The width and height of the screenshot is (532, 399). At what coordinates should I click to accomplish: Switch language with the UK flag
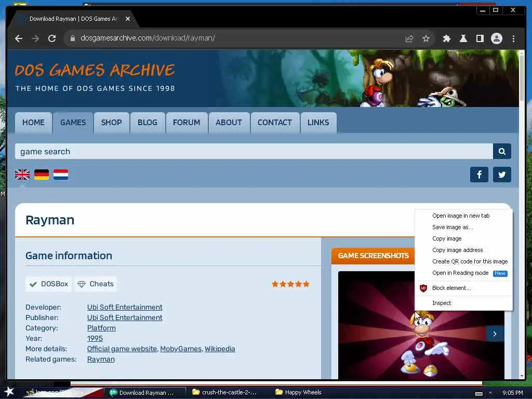pyautogui.click(x=22, y=175)
